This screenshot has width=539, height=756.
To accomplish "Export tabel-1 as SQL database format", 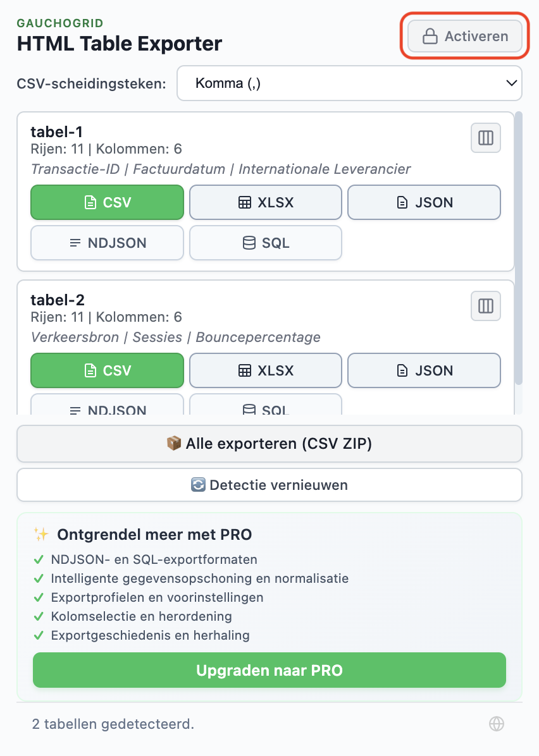I will point(265,243).
